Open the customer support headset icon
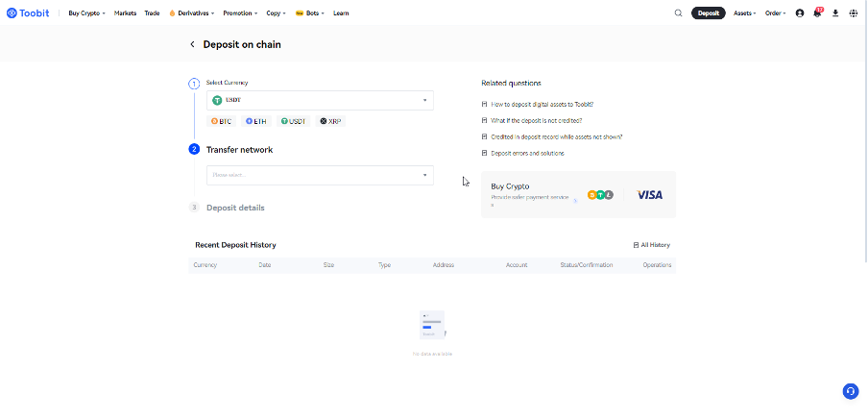The height and width of the screenshot is (419, 868). [x=850, y=391]
